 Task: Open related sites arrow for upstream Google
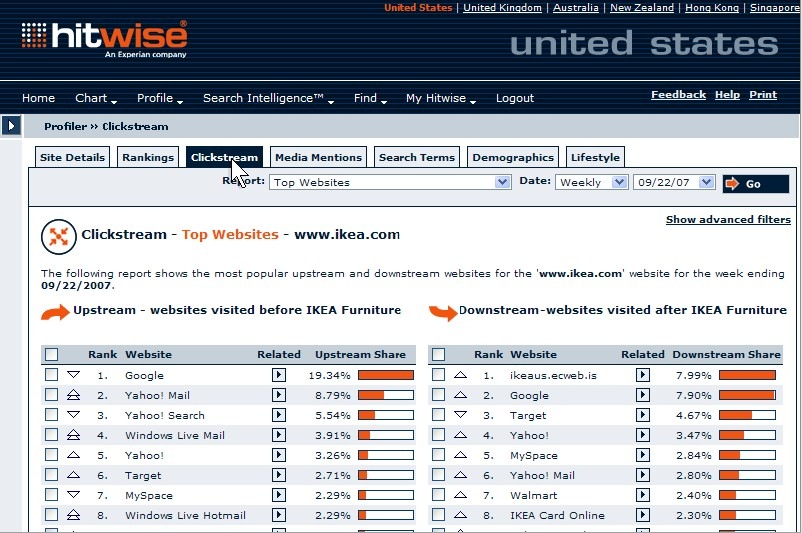(x=279, y=375)
